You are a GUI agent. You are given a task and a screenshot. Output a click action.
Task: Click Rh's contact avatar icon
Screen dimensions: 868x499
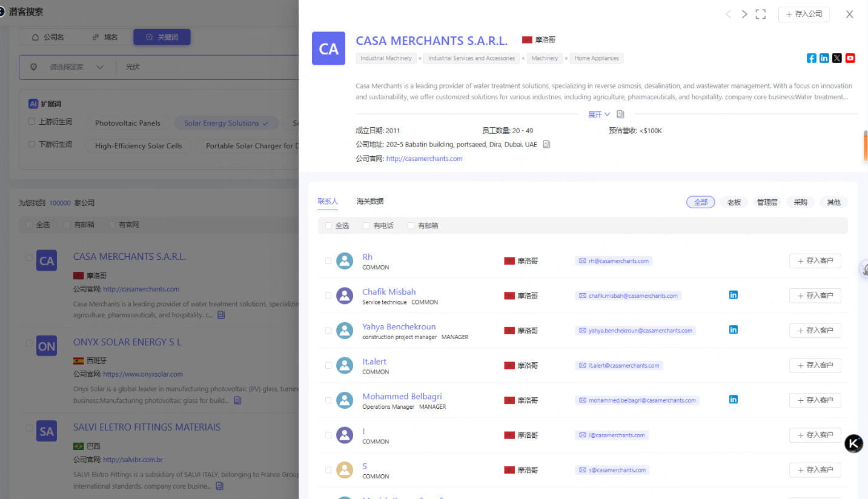point(345,261)
